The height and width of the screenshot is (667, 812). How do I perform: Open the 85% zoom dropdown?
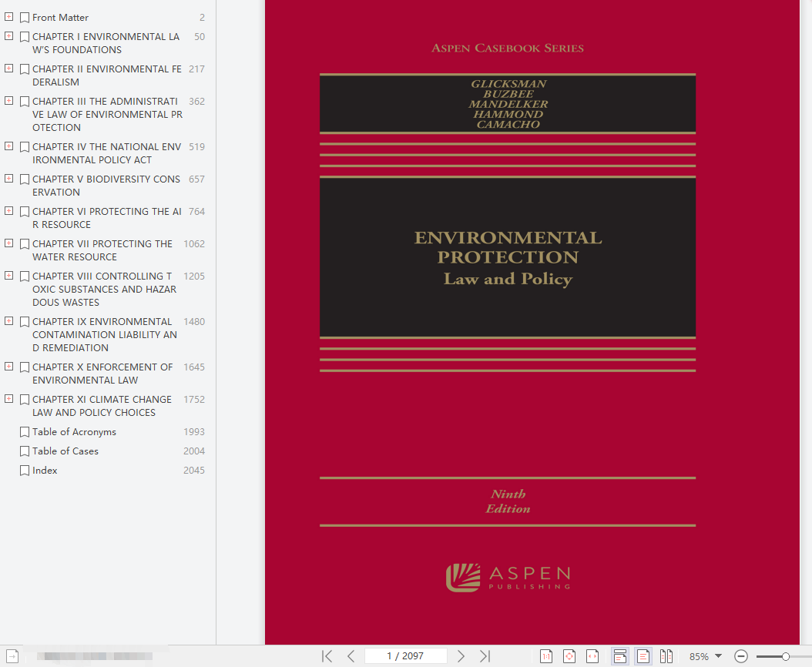(x=718, y=656)
